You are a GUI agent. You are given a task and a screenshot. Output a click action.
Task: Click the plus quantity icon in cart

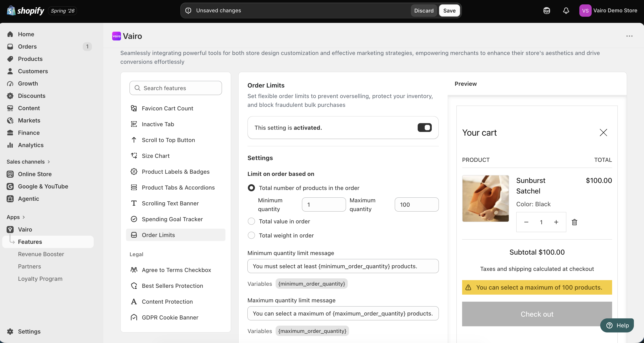pyautogui.click(x=556, y=222)
